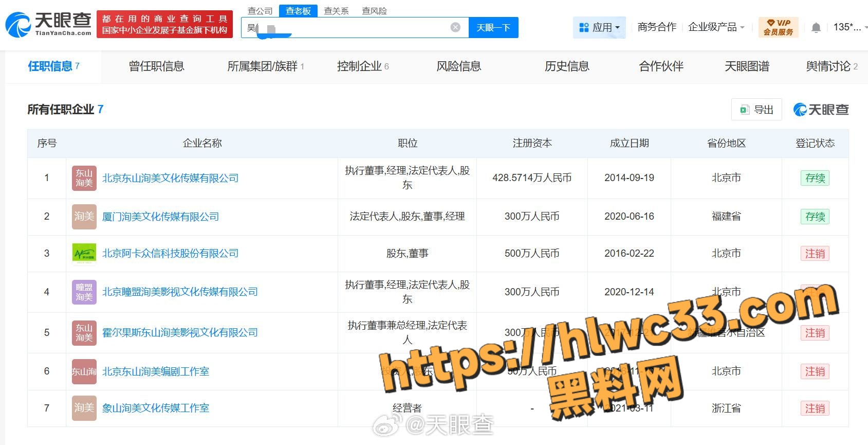
Task: Click logo of 厦门洵美文化传媒有限公司
Action: pyautogui.click(x=84, y=217)
